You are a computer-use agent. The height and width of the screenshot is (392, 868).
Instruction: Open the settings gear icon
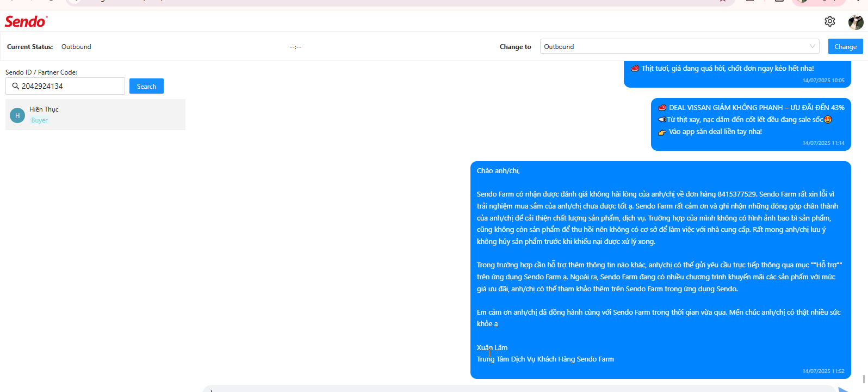click(x=830, y=21)
